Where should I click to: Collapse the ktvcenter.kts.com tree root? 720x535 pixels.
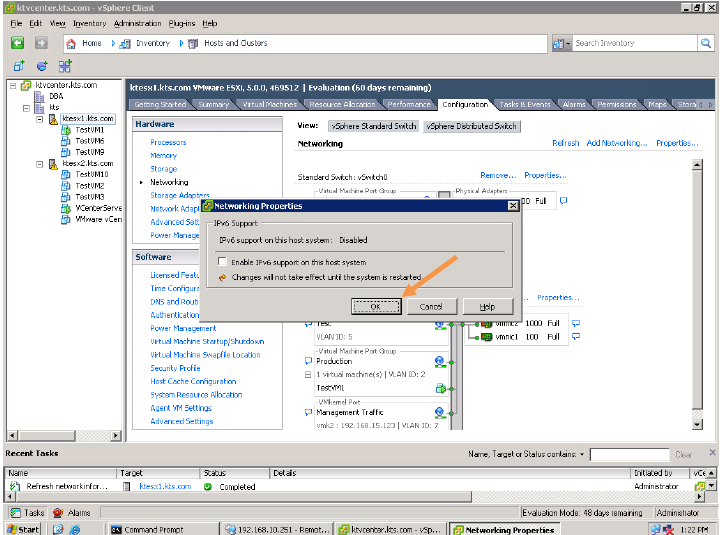[13, 85]
